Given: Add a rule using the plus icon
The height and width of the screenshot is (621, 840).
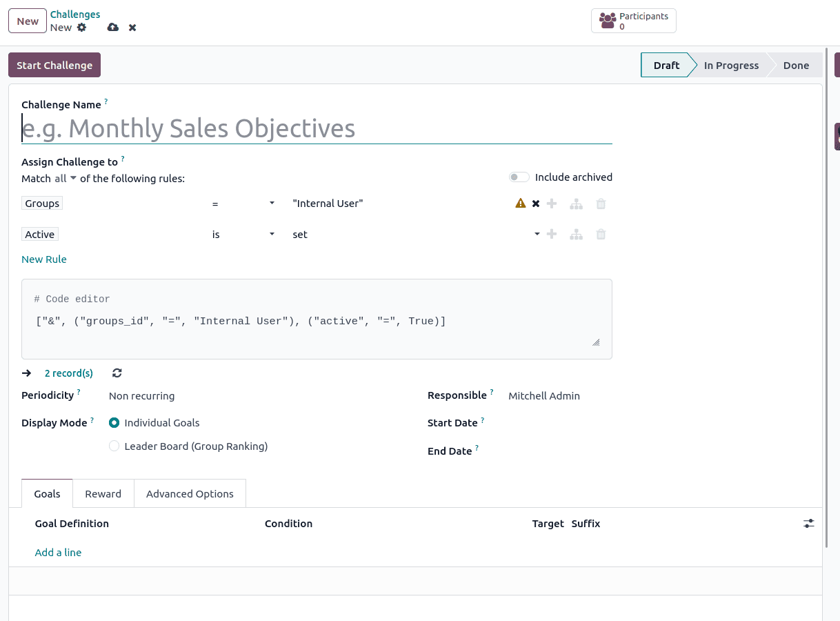Looking at the screenshot, I should [552, 203].
